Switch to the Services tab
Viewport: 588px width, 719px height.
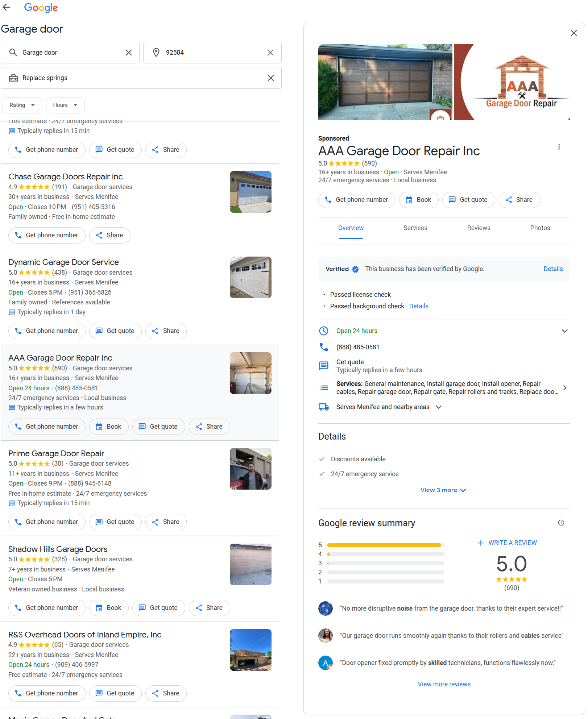(x=415, y=228)
